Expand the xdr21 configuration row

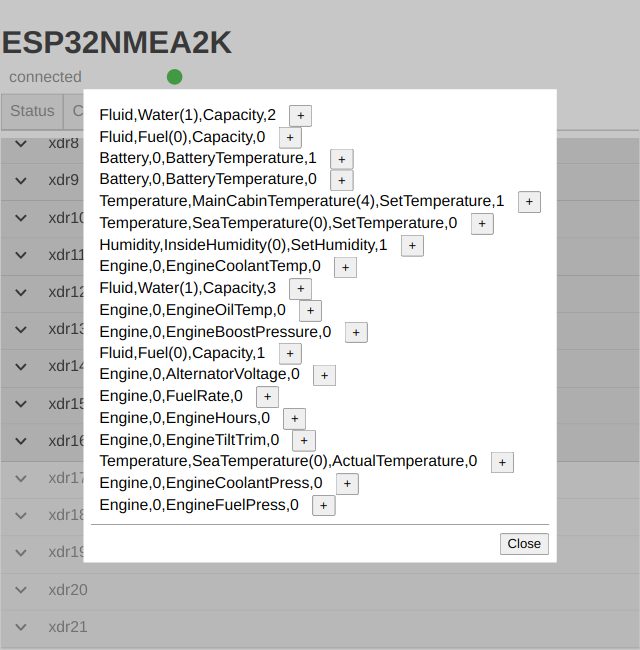pos(21,628)
